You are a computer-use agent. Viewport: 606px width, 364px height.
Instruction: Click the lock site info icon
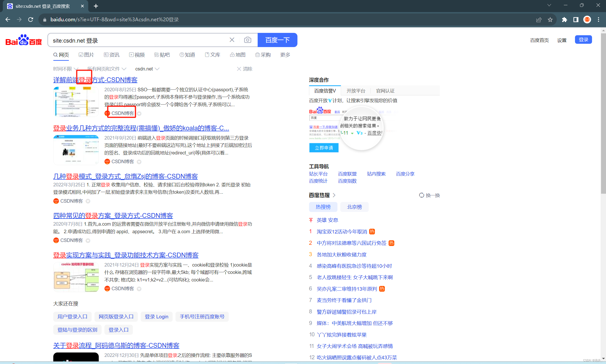coord(45,20)
